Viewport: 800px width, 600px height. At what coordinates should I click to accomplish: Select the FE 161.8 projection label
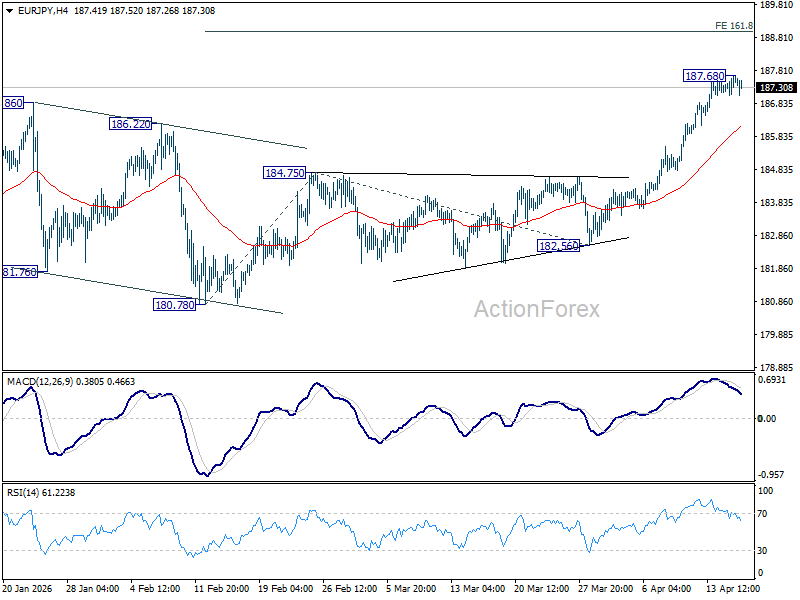tap(734, 26)
